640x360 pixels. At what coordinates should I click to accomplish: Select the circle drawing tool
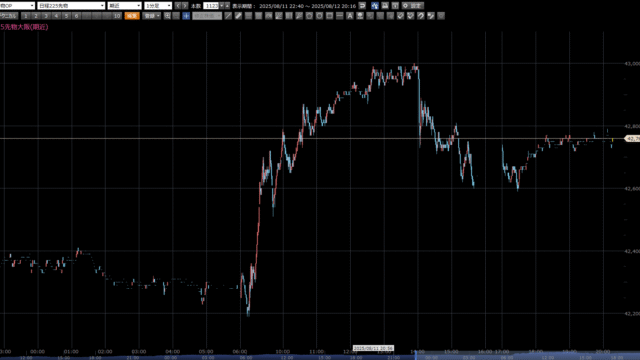[x=319, y=16]
